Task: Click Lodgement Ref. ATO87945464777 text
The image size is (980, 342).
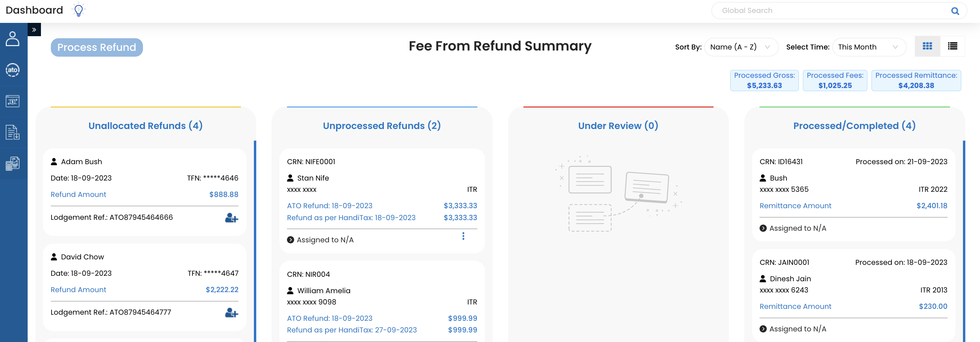Action: [x=111, y=312]
